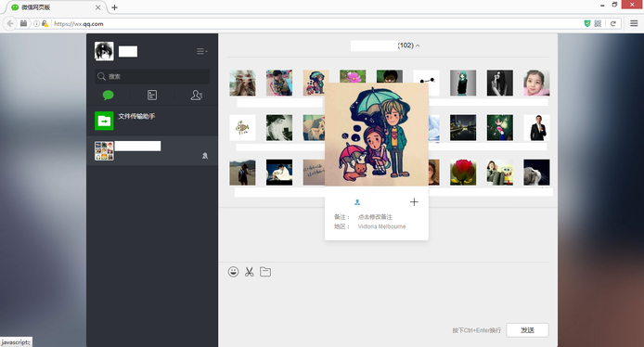Select the muted group chat in the list
The height and width of the screenshot is (347, 644).
pos(152,150)
